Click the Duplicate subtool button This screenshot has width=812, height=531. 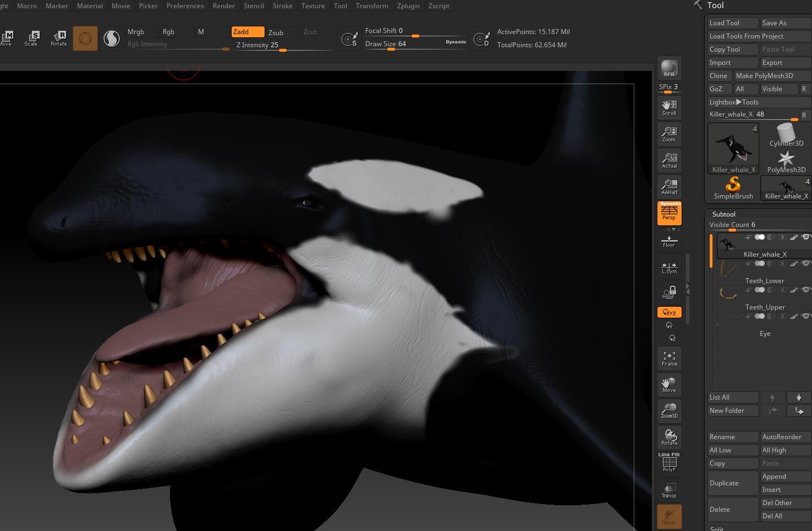coord(732,483)
